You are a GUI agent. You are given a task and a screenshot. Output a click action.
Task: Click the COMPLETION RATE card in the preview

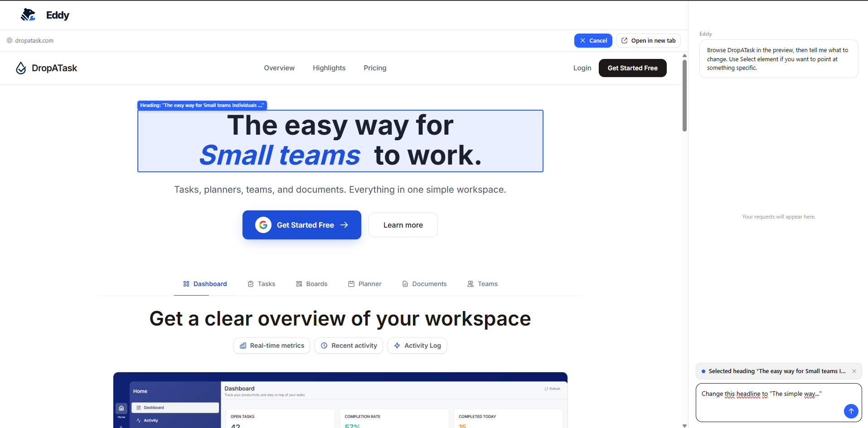[x=394, y=418]
